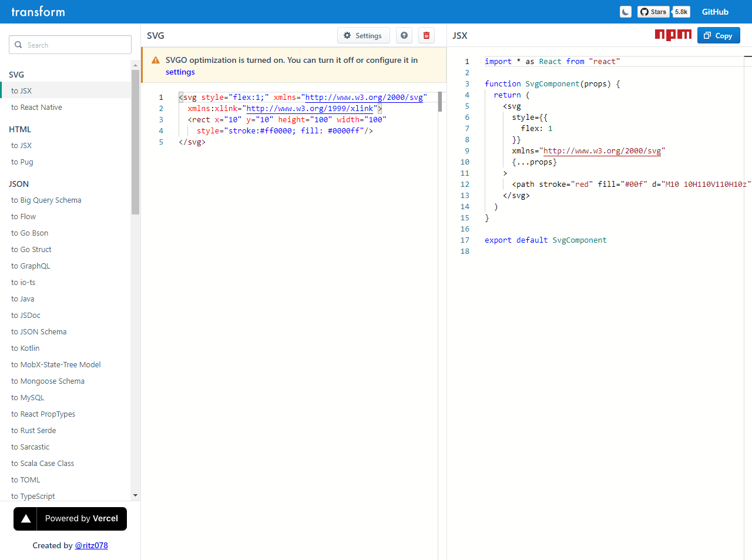Clear the SVG editor with the trash icon

[x=427, y=36]
